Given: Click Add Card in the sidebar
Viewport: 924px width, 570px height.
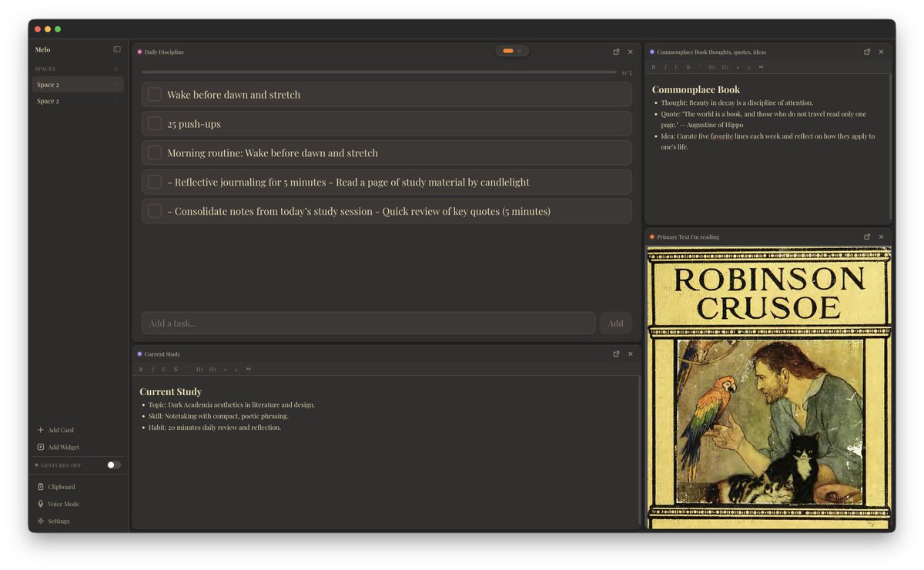Looking at the screenshot, I should 55,430.
